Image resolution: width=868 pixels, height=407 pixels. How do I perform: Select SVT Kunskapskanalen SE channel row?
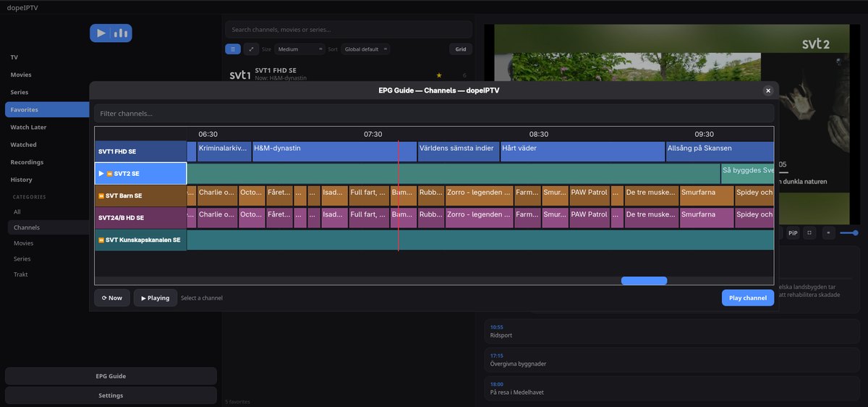(x=140, y=240)
